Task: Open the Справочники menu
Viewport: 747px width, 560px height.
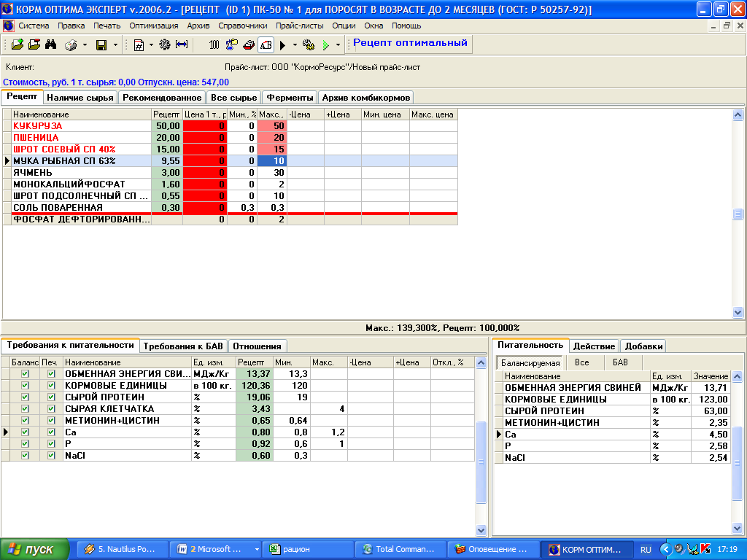Action: pos(242,26)
